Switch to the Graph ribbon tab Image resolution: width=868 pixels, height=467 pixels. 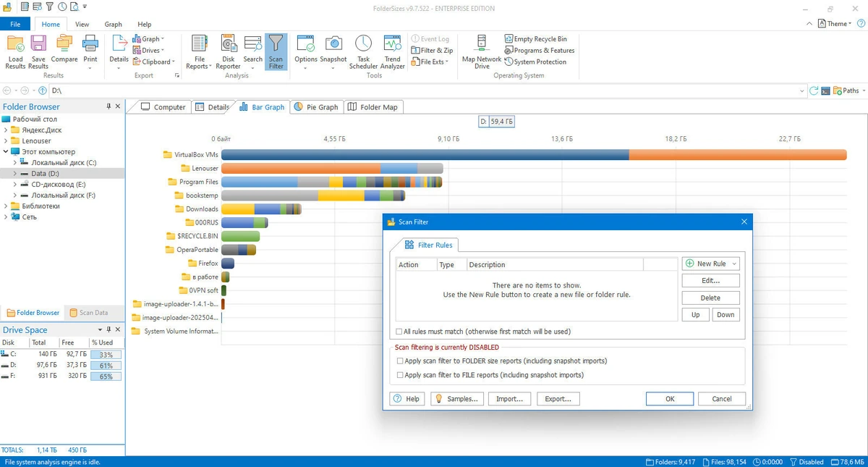point(114,24)
